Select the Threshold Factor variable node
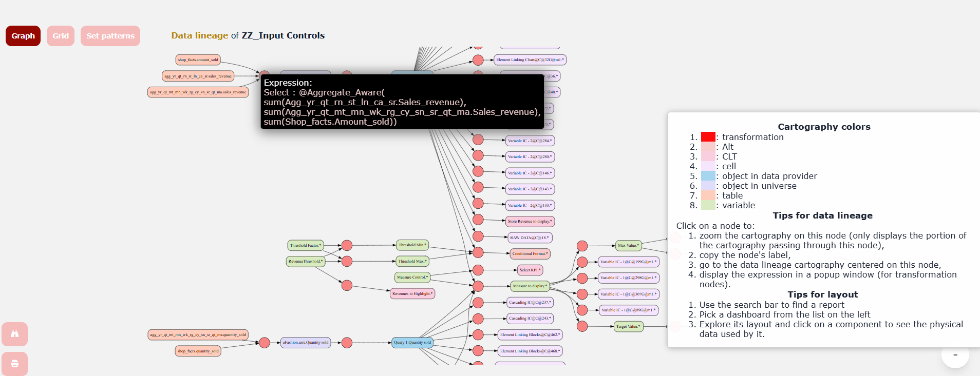980x376 pixels. (306, 245)
